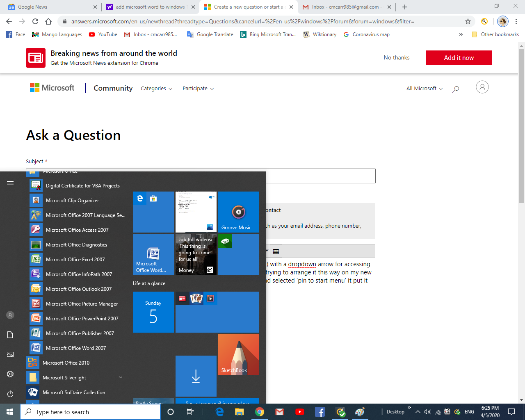Expand the Start menu hamburger navigation

click(x=10, y=183)
